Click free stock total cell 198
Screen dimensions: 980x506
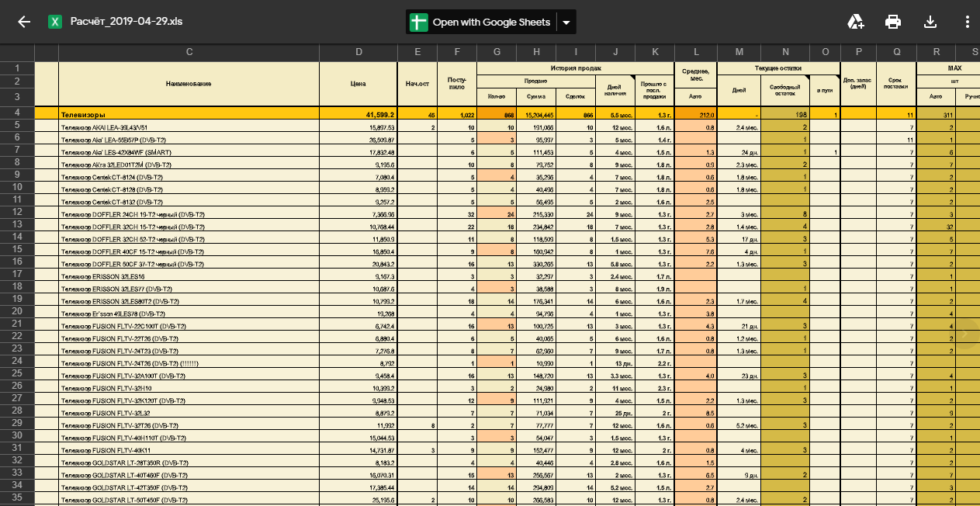point(785,115)
